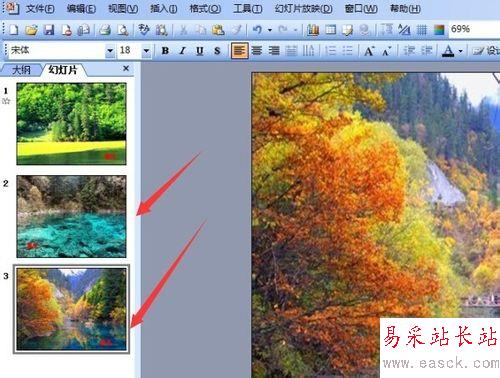Open the Color/Grayscale options icon
Screen dimensions: 500x378
coord(439,30)
